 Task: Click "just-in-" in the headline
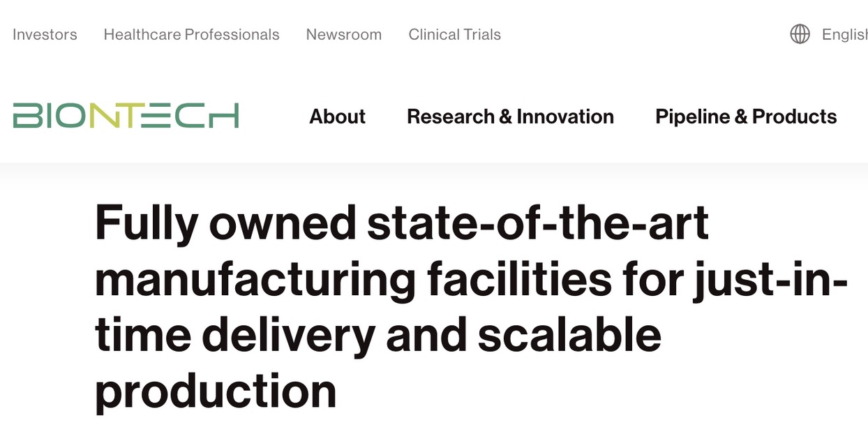point(770,281)
